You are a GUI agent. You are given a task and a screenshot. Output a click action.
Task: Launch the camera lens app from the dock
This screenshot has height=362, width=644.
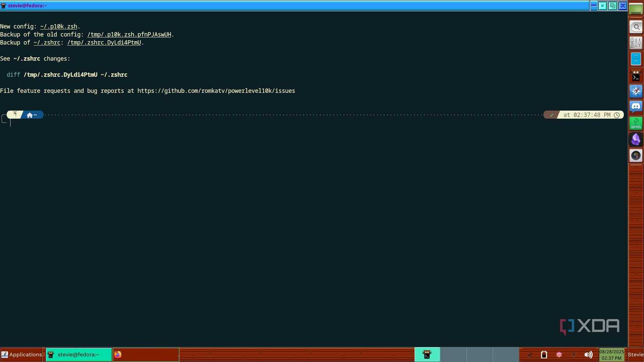tap(635, 155)
